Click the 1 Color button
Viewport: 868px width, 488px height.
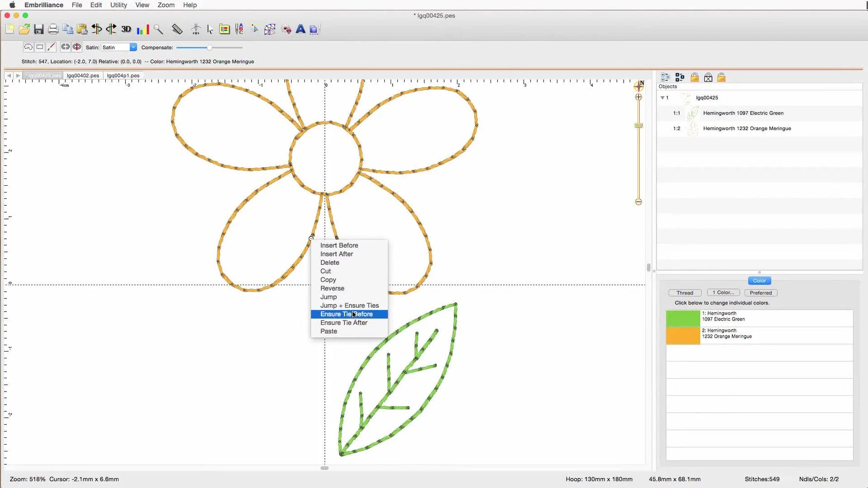click(723, 293)
